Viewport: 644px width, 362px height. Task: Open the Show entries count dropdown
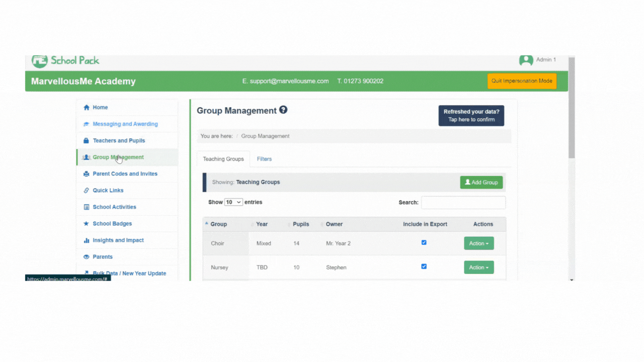[233, 202]
